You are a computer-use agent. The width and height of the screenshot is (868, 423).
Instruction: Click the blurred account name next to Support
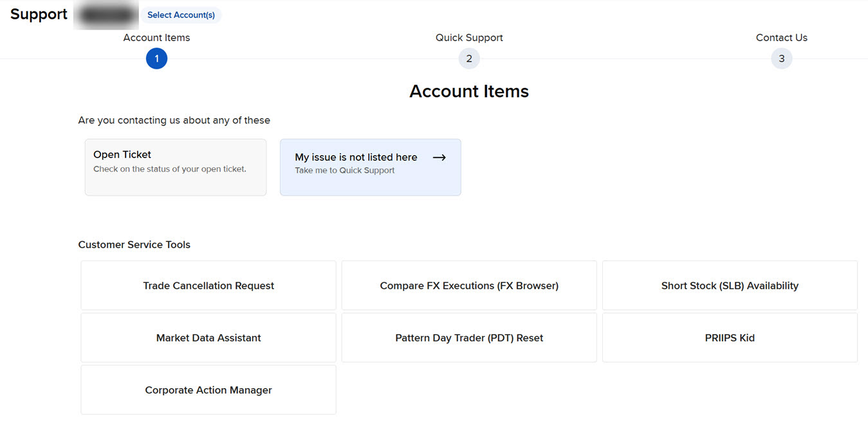click(106, 14)
